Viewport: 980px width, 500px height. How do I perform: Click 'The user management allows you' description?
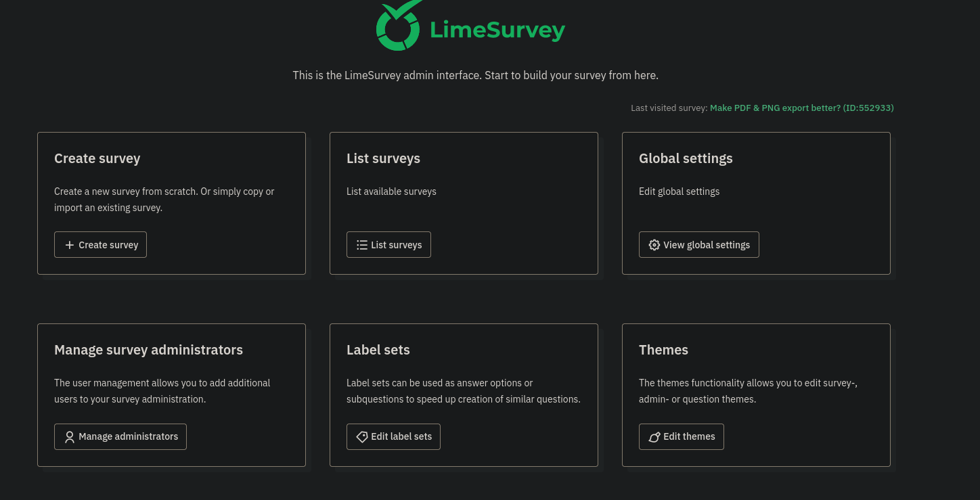tap(162, 391)
